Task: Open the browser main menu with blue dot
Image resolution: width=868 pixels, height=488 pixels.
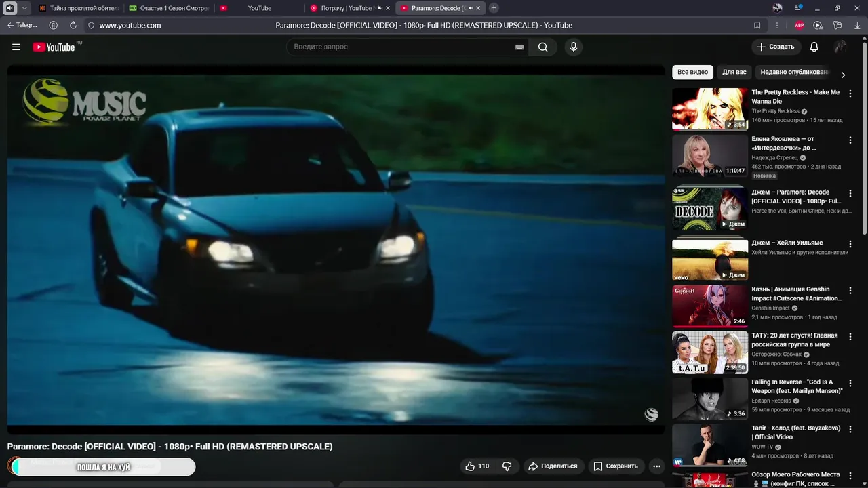Action: click(x=798, y=8)
